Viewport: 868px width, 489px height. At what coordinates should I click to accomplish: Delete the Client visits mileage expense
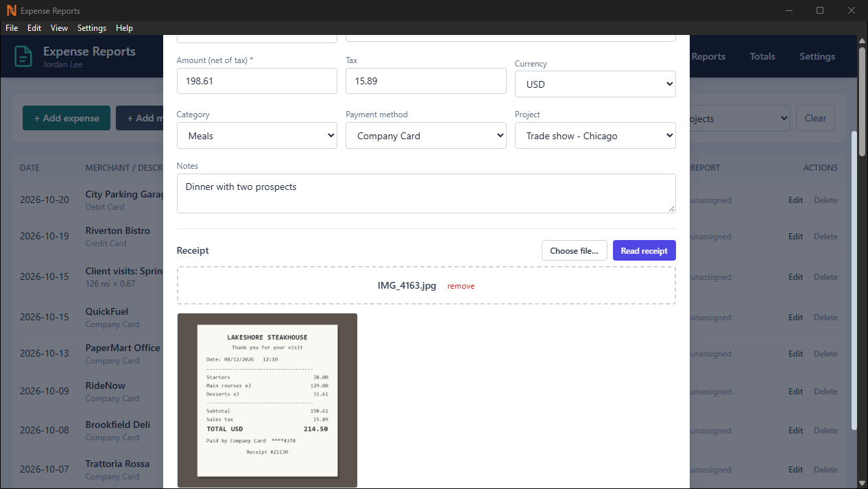825,277
